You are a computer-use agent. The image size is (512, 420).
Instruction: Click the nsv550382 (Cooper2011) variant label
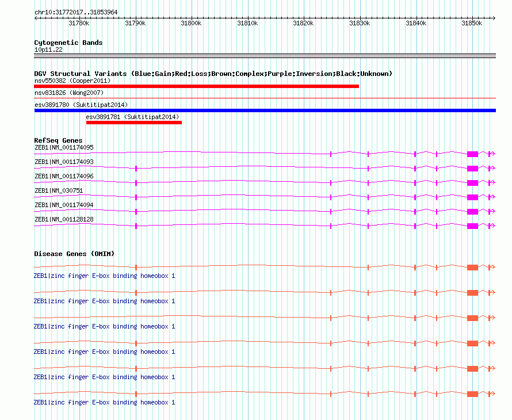coord(72,81)
